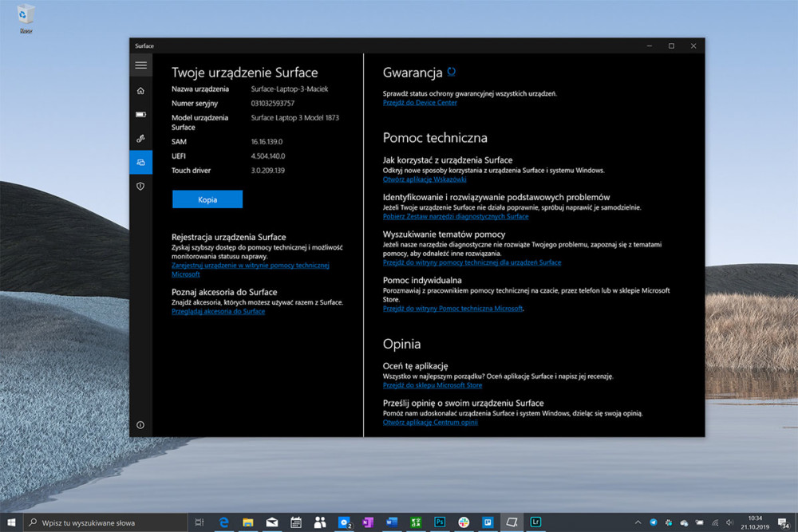The width and height of the screenshot is (798, 532).
Task: Open the volume tray icon
Action: point(730,523)
